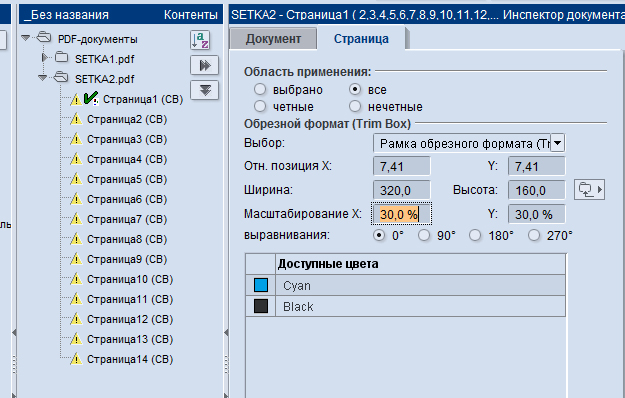
Task: Expand the SETKA1.pdf tree node
Action: (x=45, y=58)
